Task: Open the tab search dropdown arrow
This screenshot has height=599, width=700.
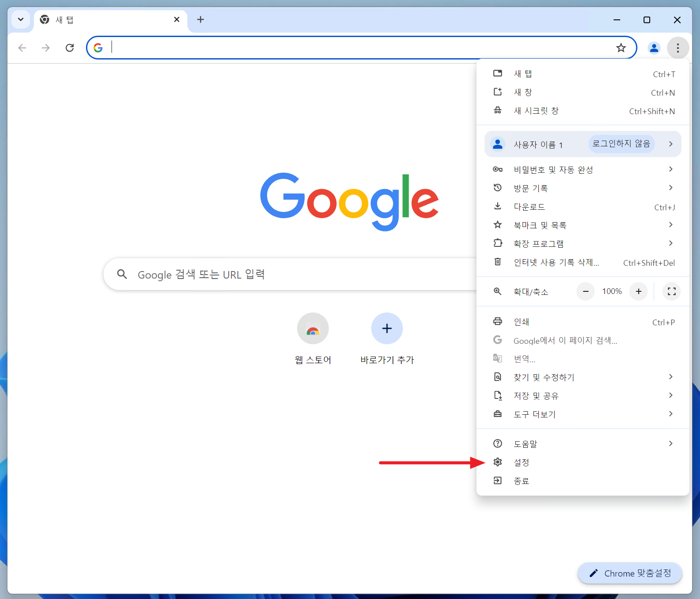Action: tap(21, 19)
